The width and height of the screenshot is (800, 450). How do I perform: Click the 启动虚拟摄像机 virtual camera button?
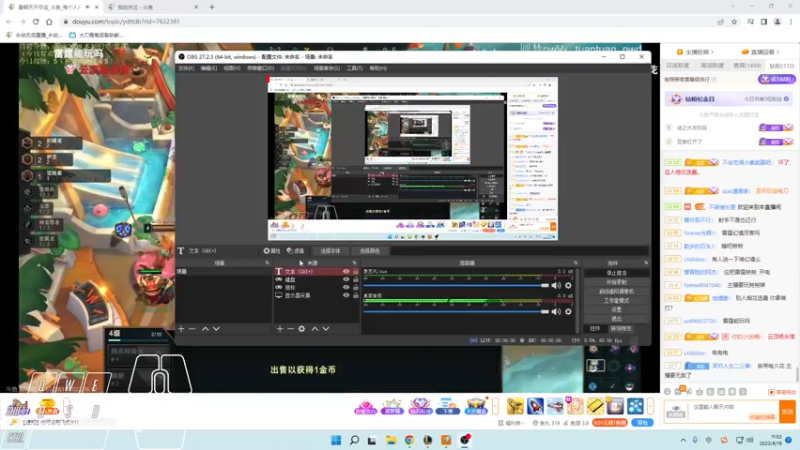616,291
